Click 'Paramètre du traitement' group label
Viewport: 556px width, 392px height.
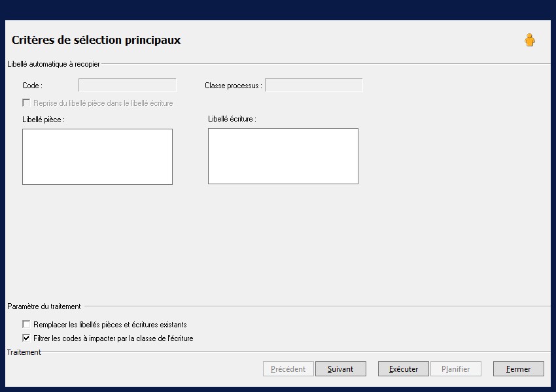pos(44,306)
